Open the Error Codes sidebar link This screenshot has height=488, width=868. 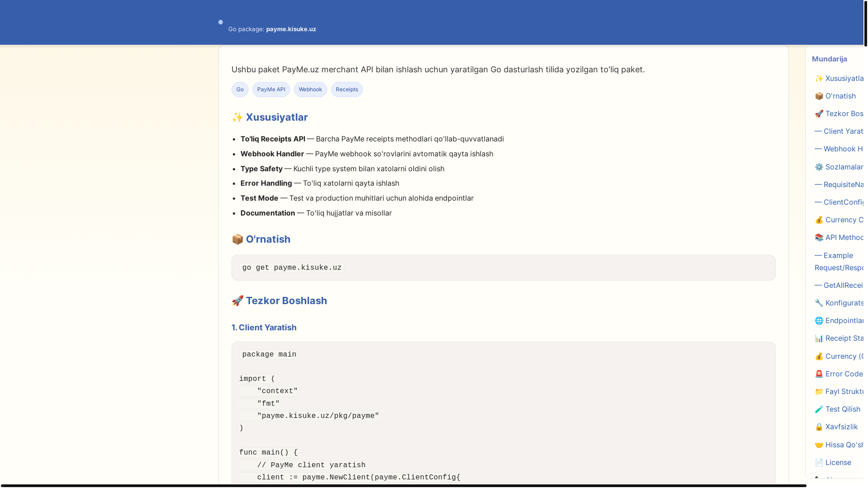coord(839,374)
